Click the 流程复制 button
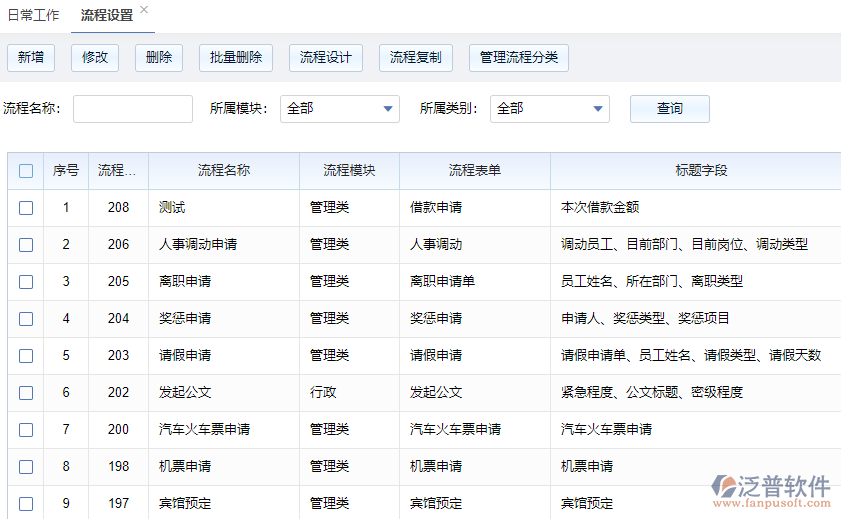The width and height of the screenshot is (841, 519). click(416, 58)
